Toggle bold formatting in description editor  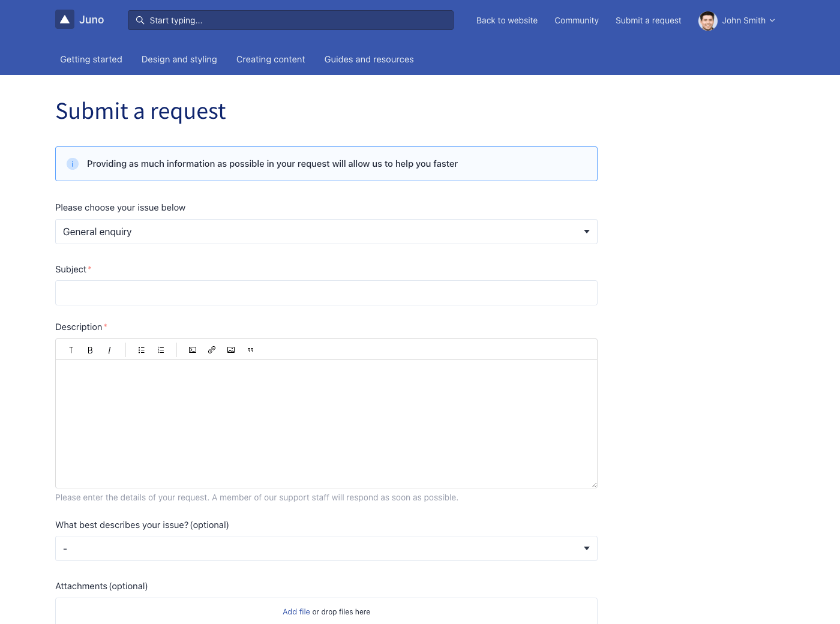coord(90,350)
